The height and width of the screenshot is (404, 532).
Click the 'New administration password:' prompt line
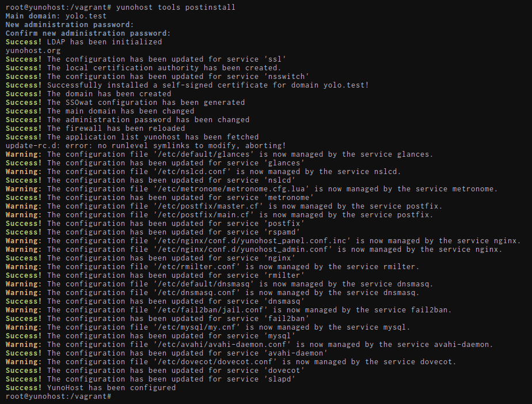[x=70, y=24]
